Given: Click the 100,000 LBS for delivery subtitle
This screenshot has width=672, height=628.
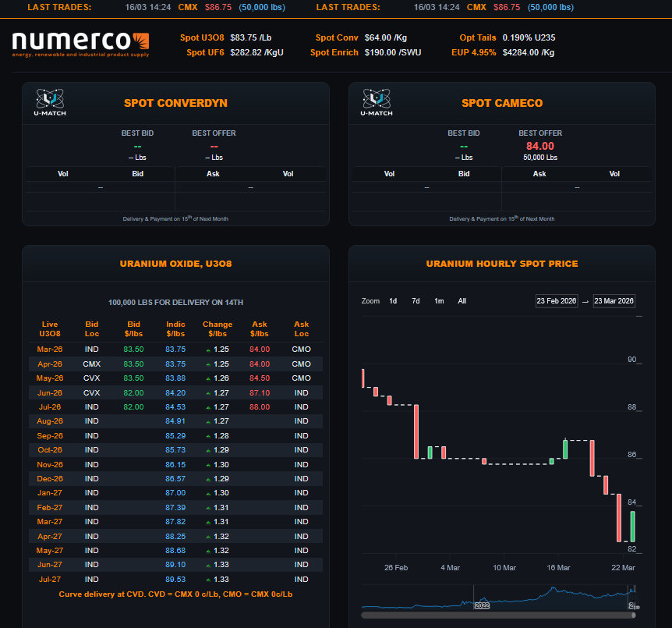Looking at the screenshot, I should 175,303.
